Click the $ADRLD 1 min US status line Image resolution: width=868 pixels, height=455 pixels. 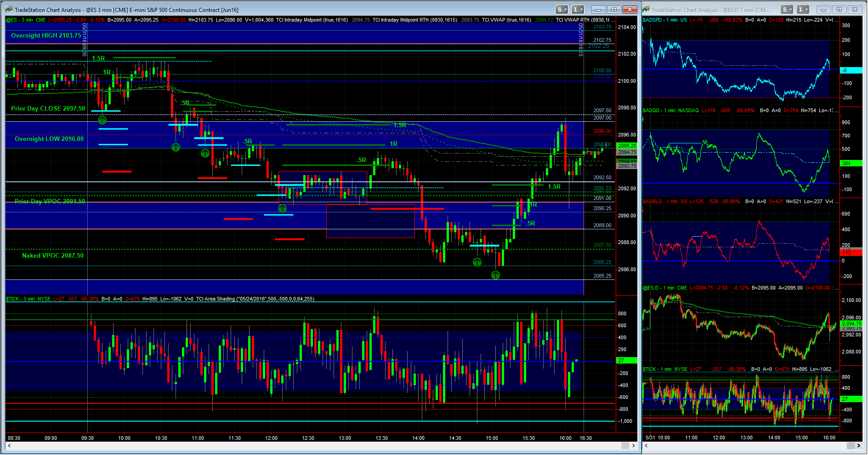[x=741, y=201]
